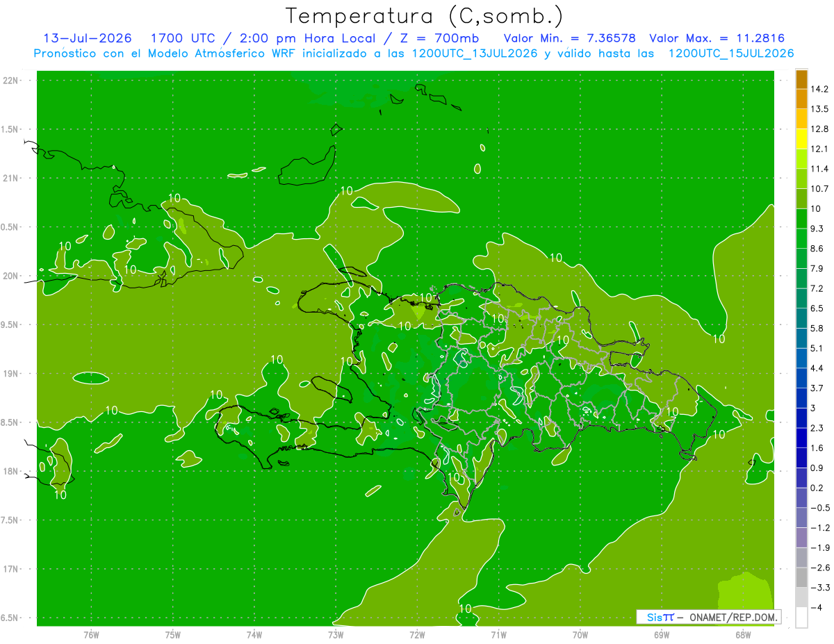Click the white legend band below -4
834x644 pixels.
801,617
